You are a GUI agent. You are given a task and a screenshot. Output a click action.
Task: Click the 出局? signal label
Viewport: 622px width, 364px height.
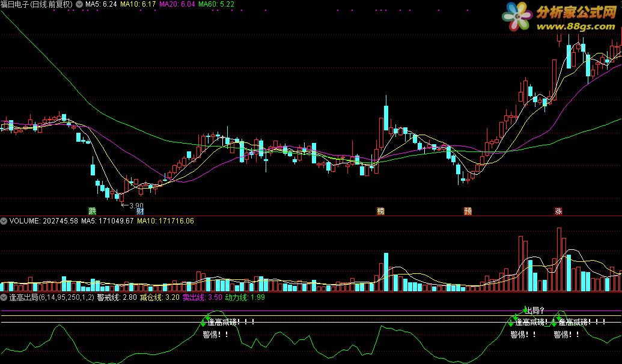(x=534, y=311)
